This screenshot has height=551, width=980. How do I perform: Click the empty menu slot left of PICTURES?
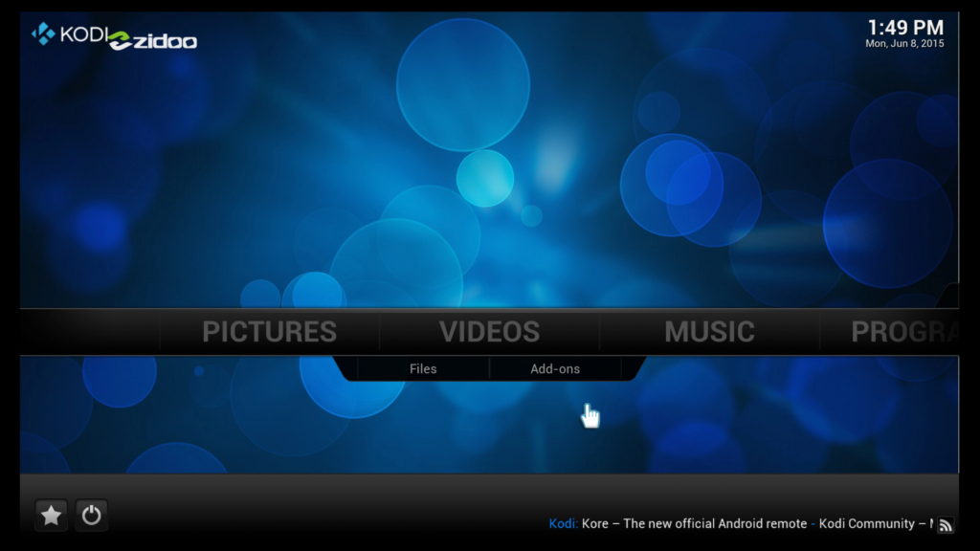(89, 332)
